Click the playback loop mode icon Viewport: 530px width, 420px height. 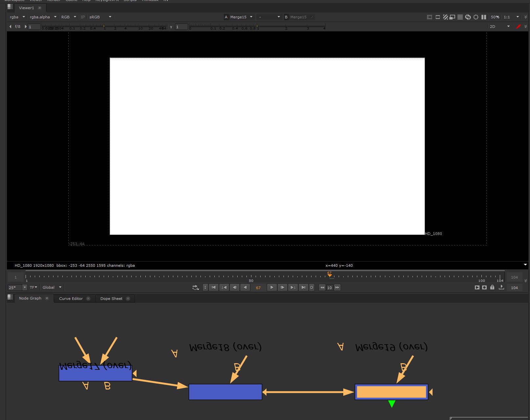(x=196, y=288)
